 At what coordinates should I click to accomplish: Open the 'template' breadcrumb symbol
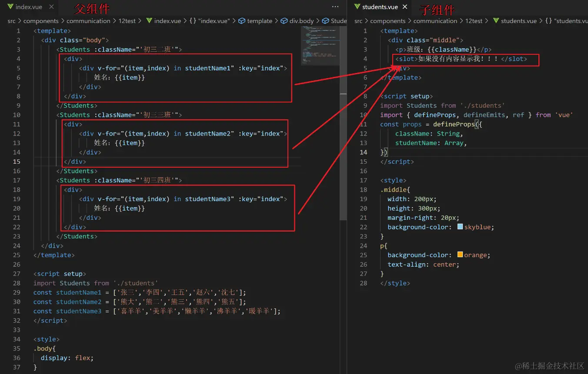click(255, 21)
